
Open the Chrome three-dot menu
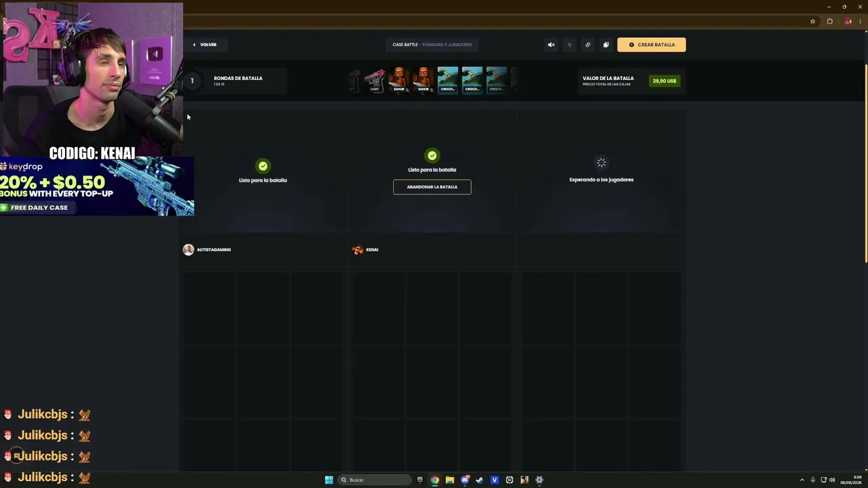860,22
